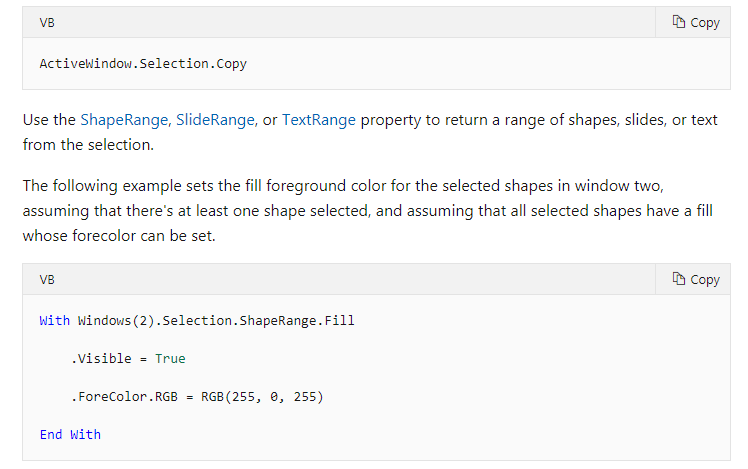Click the copy icon on the first code block
The image size is (748, 469).
[678, 22]
